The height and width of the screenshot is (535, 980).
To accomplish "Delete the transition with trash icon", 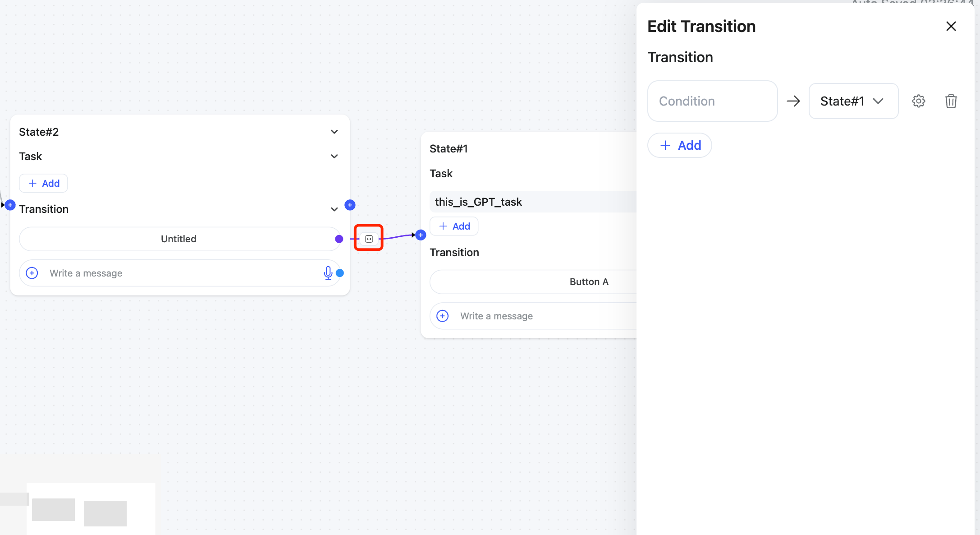I will point(951,101).
